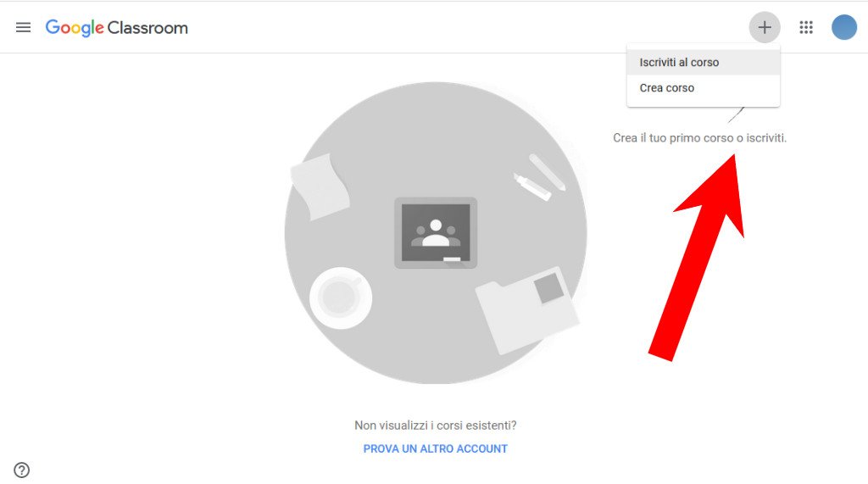Click the 'Non visualizzi i corsi esistenti?' text
The image size is (868, 484).
pyautogui.click(x=435, y=426)
